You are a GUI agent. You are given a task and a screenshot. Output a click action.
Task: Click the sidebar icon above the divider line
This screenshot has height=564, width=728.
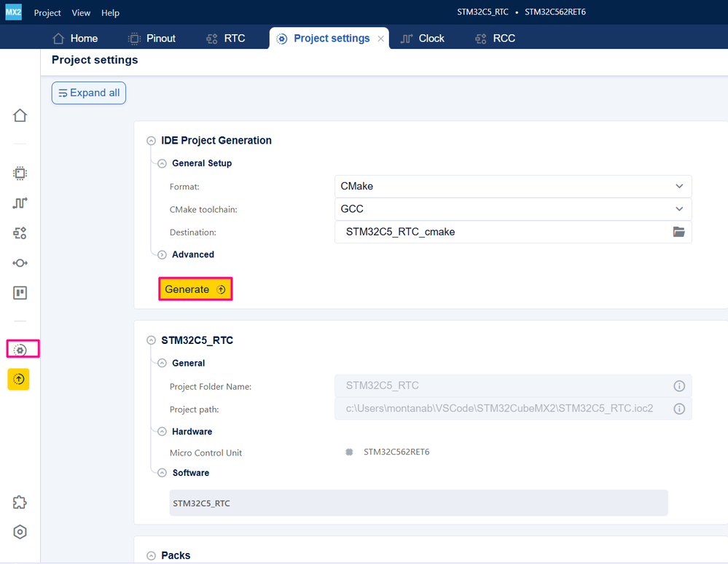20,293
